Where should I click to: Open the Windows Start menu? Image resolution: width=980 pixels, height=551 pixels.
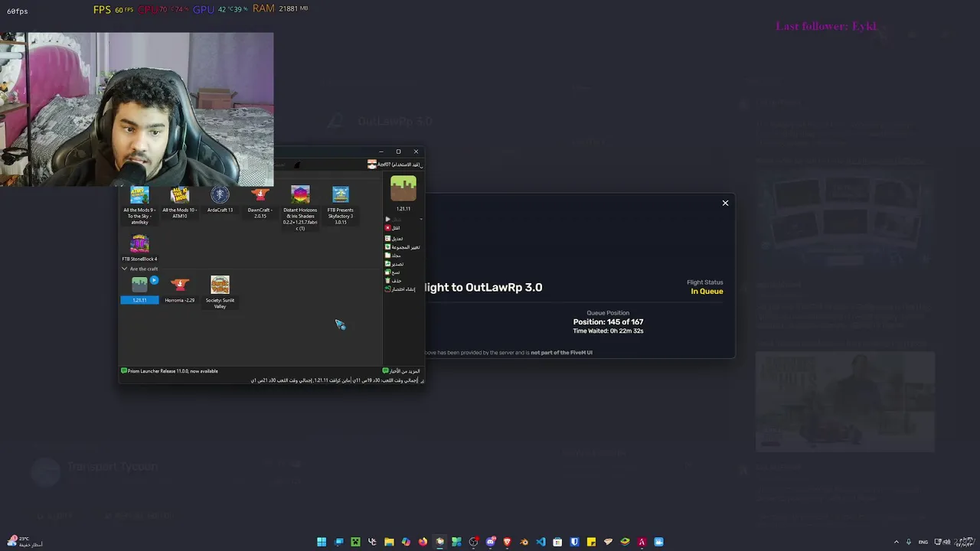322,542
